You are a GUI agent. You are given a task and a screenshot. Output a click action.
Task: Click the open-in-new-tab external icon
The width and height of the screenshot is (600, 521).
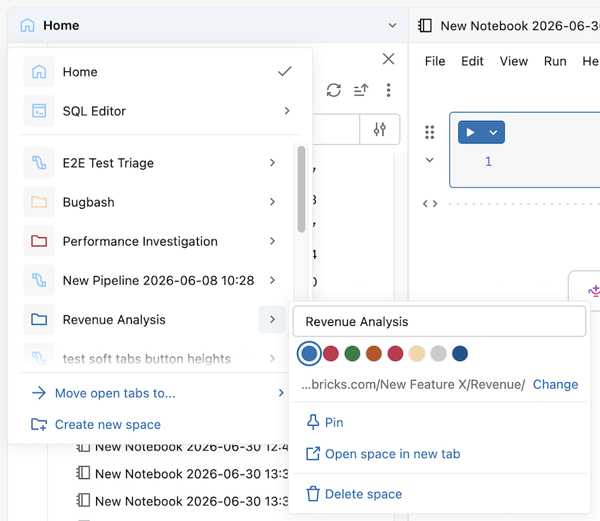[x=313, y=454]
